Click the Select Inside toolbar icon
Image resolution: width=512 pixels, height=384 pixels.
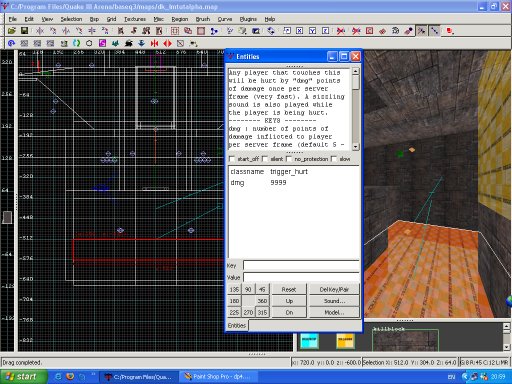coord(159,31)
